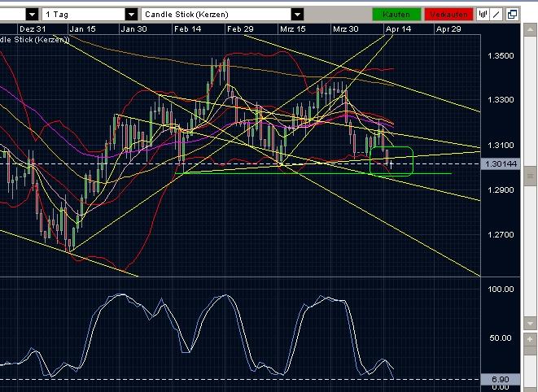Click the 1.2700 price axis label
538x392 pixels.
tap(501, 235)
